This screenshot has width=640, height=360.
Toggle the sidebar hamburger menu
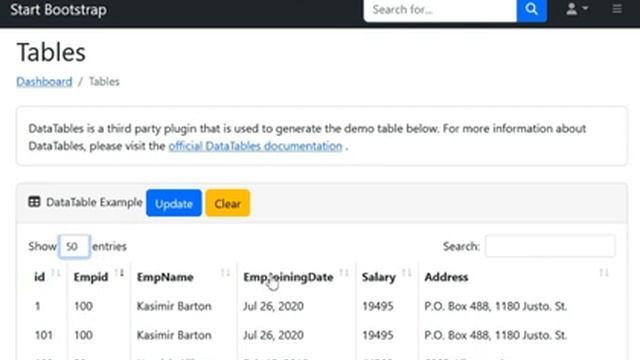pyautogui.click(x=617, y=9)
